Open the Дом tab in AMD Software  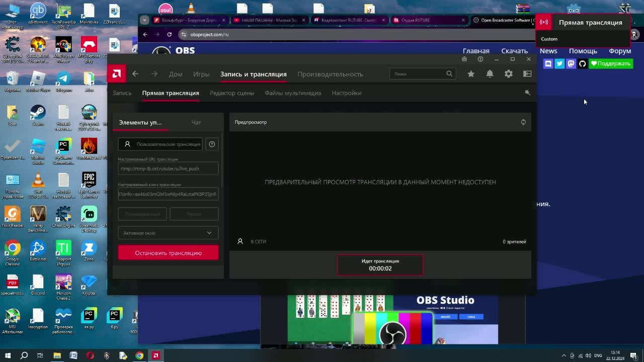pyautogui.click(x=176, y=74)
